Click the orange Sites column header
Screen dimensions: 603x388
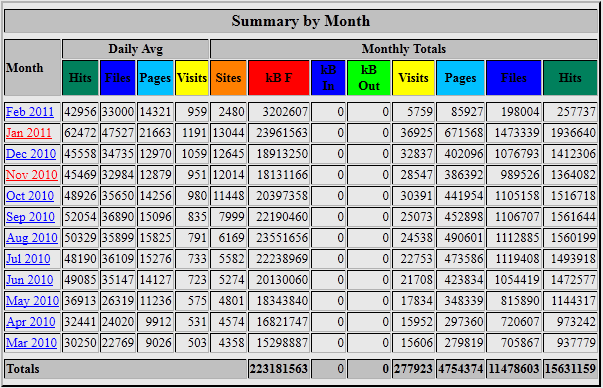pyautogui.click(x=228, y=78)
